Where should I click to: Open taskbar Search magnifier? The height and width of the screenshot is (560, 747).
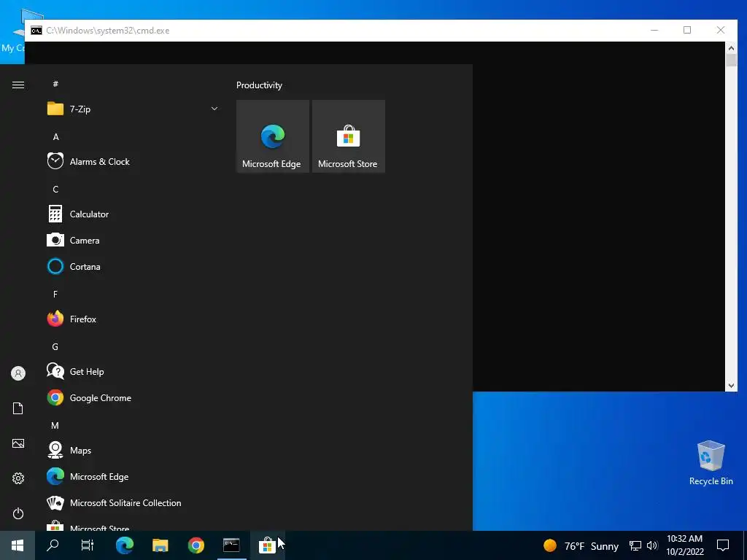click(x=53, y=545)
